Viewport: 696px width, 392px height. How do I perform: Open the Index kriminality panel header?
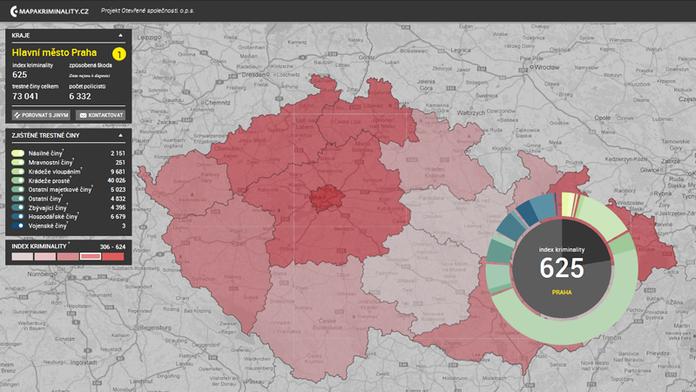point(68,246)
